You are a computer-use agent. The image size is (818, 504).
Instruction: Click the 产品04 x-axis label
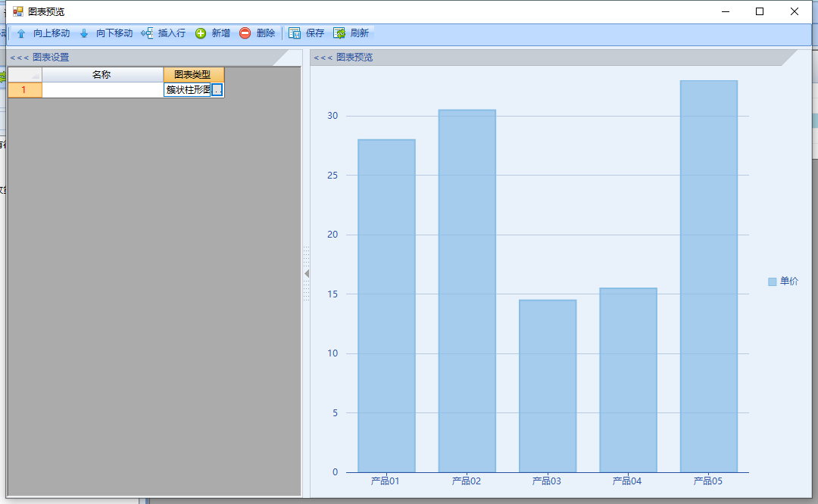click(x=627, y=481)
